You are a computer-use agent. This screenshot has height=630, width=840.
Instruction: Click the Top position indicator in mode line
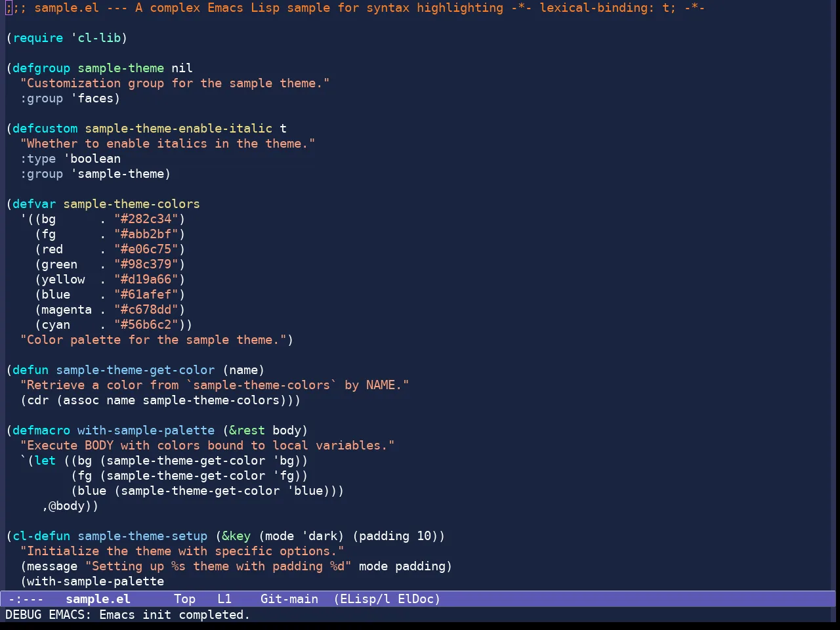pos(184,599)
